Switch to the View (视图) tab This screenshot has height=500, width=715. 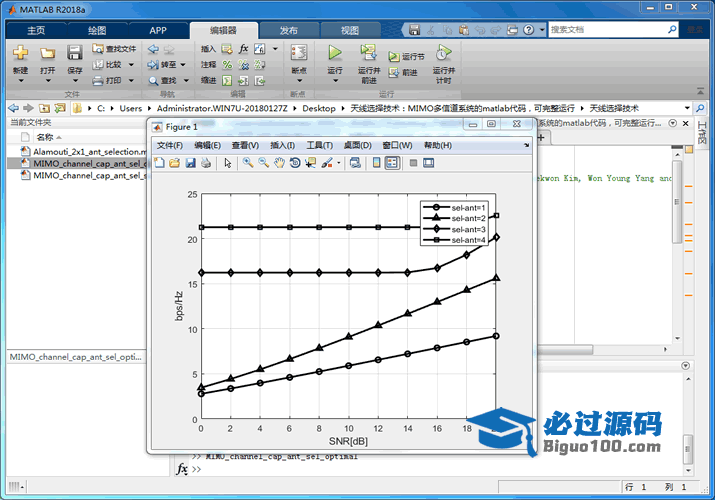[350, 30]
